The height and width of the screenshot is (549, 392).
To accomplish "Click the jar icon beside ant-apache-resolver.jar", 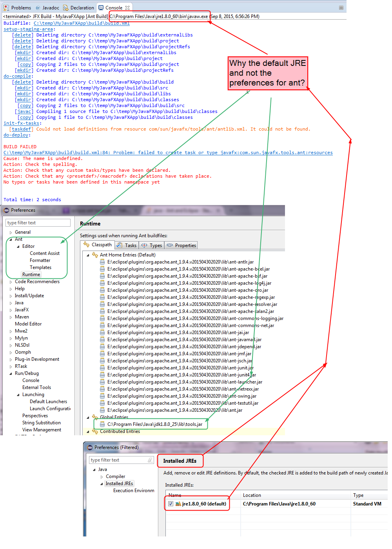I will point(102,304).
